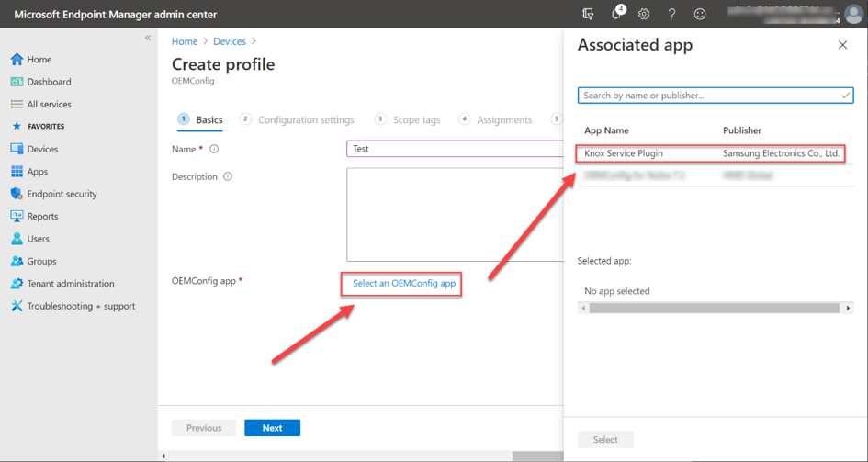The image size is (868, 462).
Task: Click Home breadcrumb link
Action: [185, 41]
